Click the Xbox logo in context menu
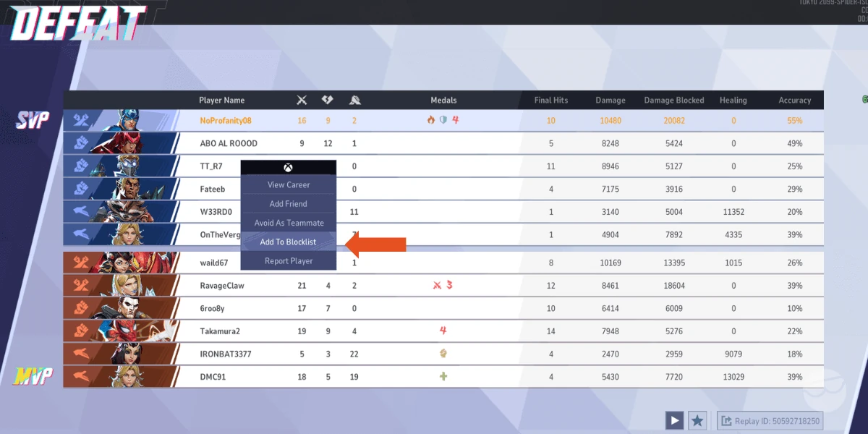868x434 pixels. [288, 168]
